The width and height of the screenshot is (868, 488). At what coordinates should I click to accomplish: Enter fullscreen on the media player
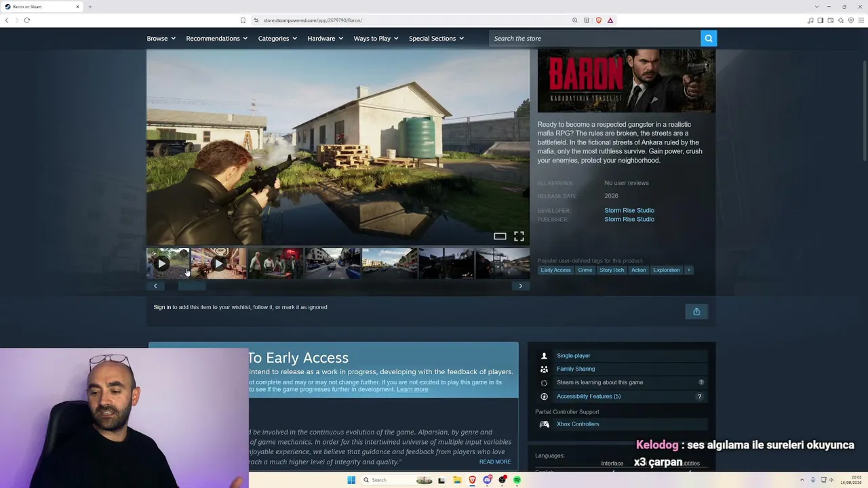(519, 237)
